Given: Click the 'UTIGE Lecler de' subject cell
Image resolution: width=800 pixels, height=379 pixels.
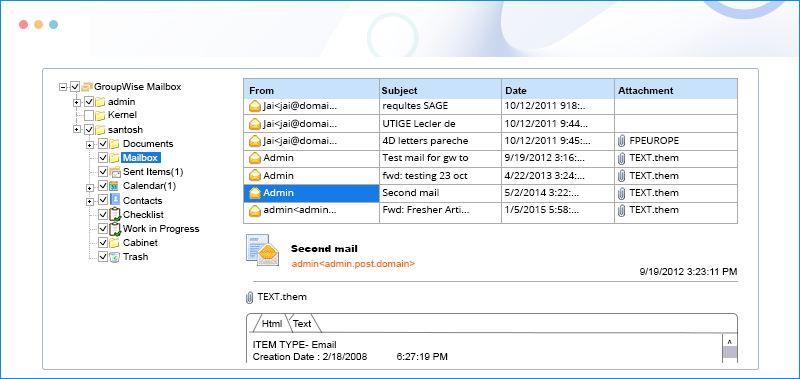Looking at the screenshot, I should coord(440,123).
